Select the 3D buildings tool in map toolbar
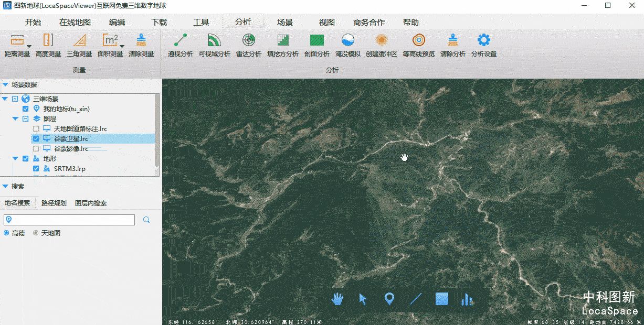 click(467, 299)
